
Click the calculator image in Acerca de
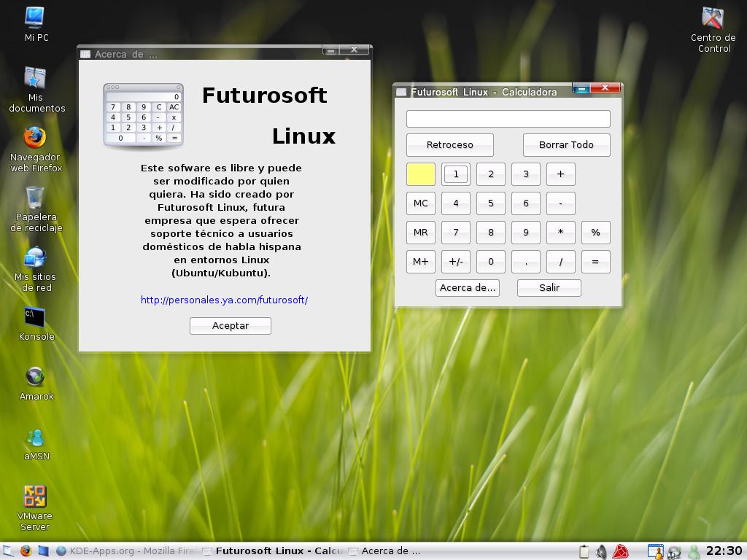pos(144,116)
